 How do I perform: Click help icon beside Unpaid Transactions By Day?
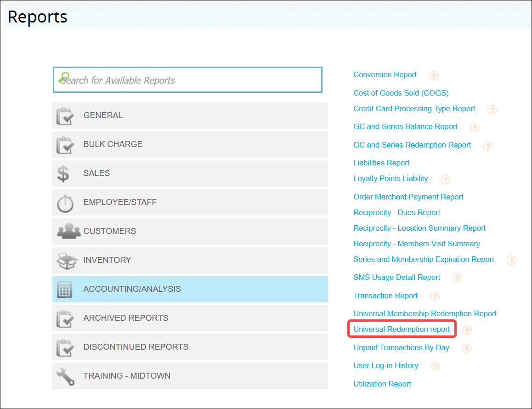(x=466, y=348)
